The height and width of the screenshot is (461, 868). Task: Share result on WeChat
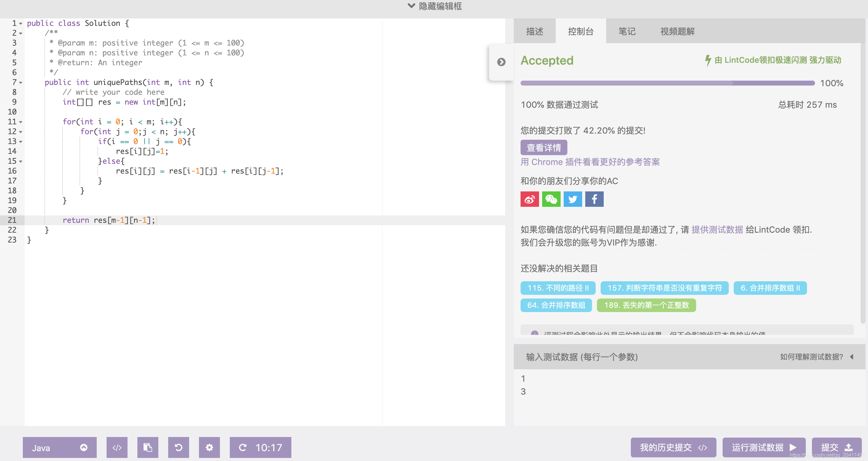(551, 199)
